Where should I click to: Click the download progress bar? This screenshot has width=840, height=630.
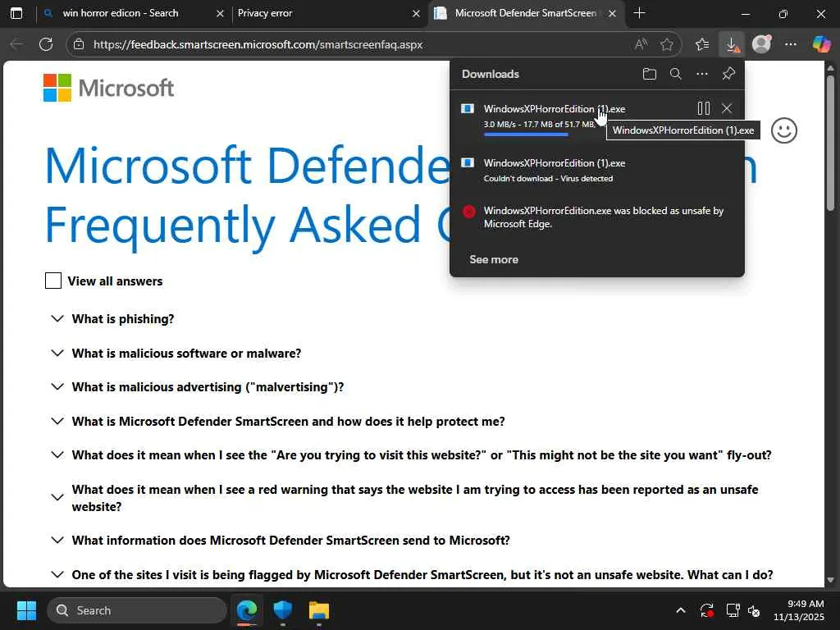526,135
